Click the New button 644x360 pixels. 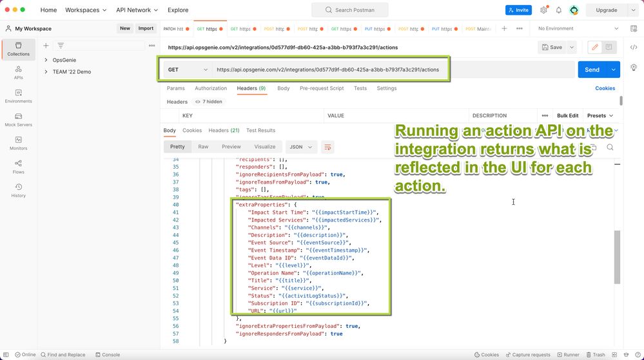[x=125, y=28]
